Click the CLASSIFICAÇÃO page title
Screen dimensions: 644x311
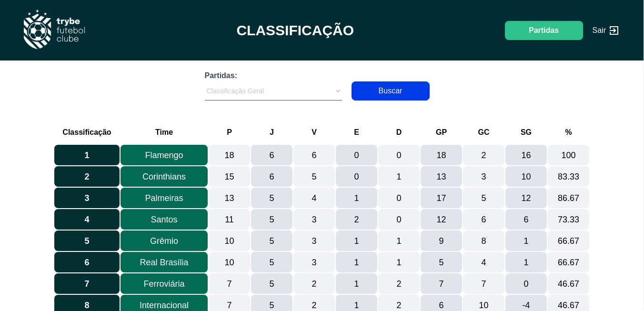click(x=295, y=30)
